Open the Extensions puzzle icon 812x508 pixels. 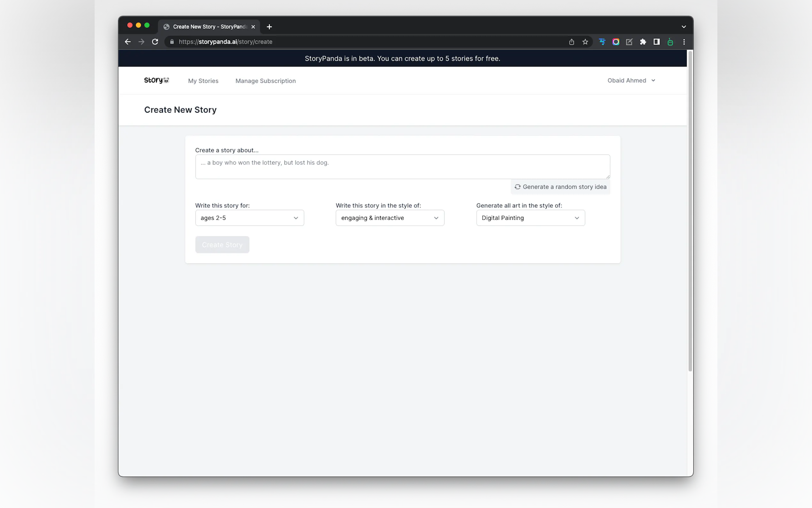coord(643,42)
